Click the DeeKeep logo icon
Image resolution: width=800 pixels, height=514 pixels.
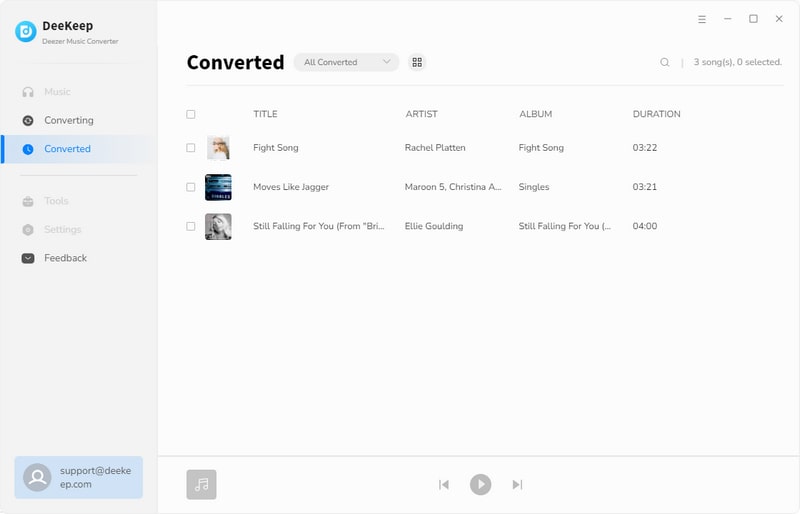pos(26,32)
